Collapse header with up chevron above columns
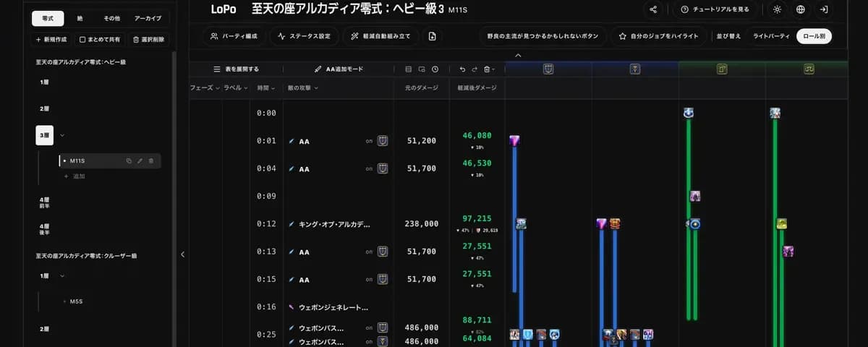Image resolution: width=868 pixels, height=347 pixels. (x=517, y=56)
